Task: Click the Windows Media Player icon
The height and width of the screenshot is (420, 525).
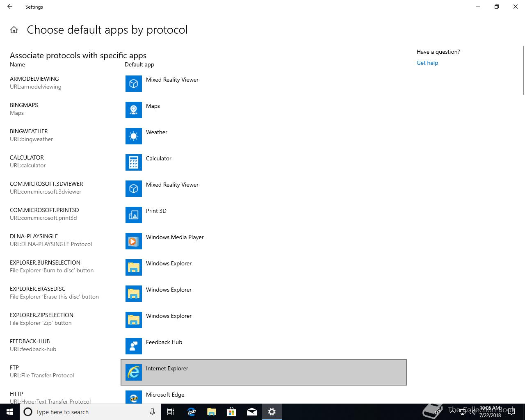Action: click(133, 241)
